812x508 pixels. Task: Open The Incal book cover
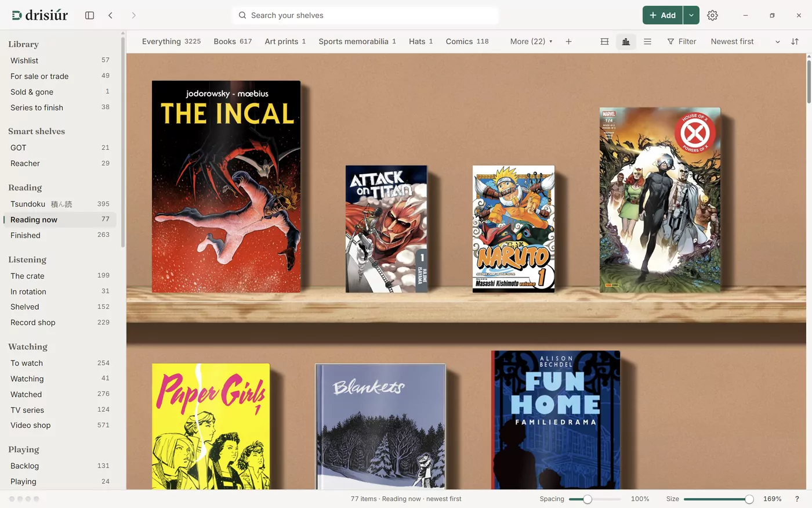click(x=226, y=186)
